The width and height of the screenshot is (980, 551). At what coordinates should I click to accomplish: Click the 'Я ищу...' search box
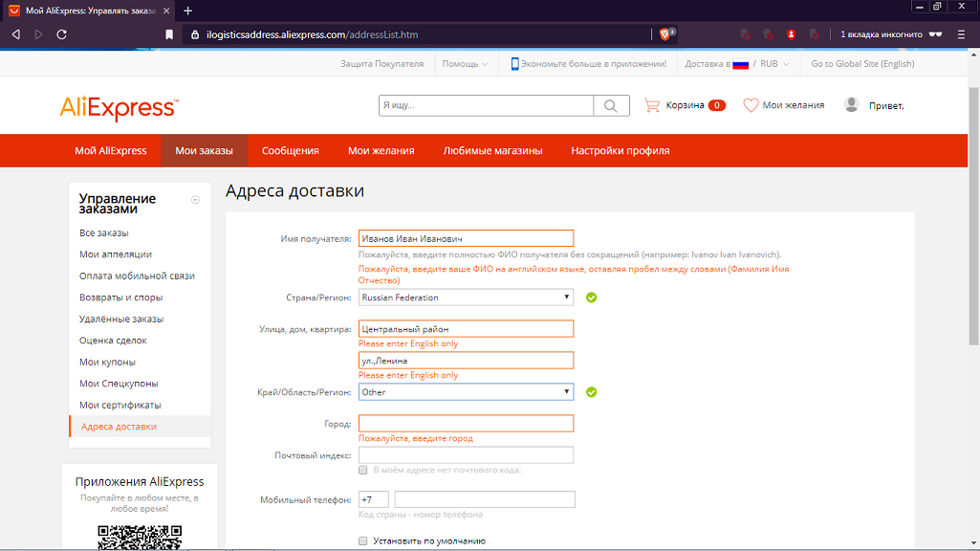[486, 105]
